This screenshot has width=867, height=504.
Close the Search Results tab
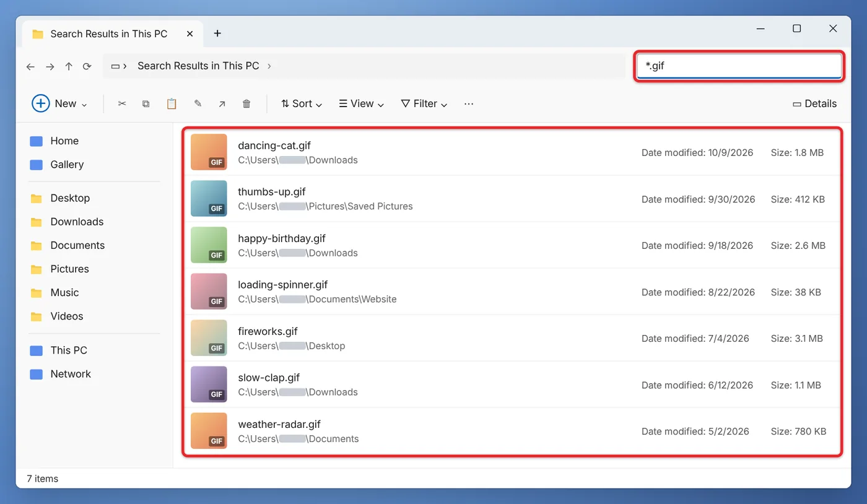190,33
